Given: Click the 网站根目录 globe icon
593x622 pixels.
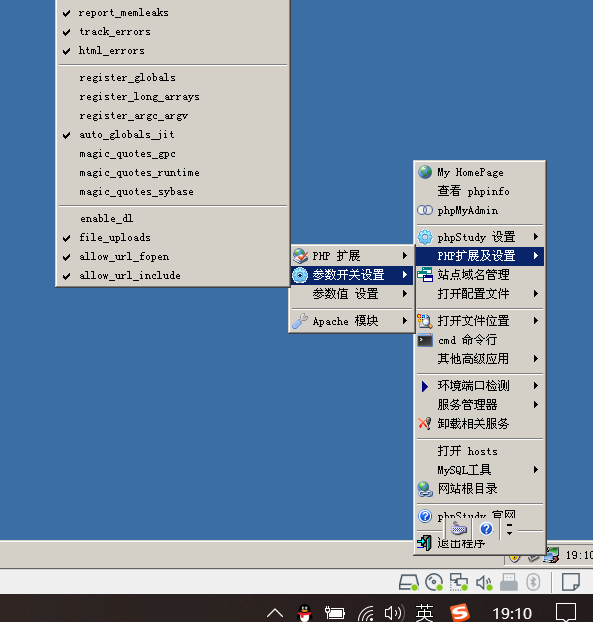Looking at the screenshot, I should click(425, 489).
